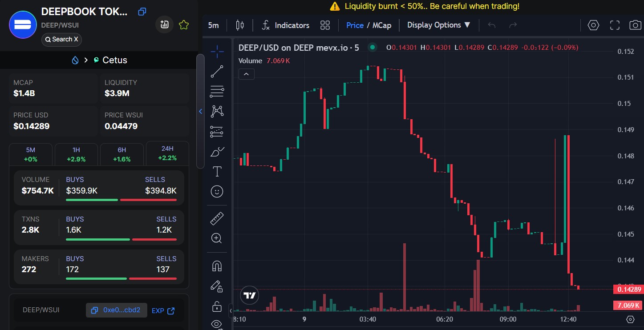Open candlestick chart type selector

240,25
